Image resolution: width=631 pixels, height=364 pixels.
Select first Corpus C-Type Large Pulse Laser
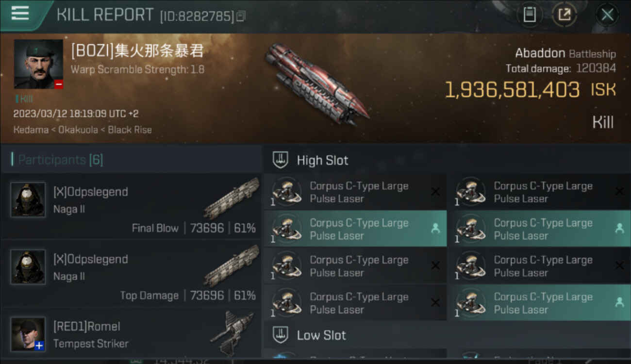tap(355, 192)
